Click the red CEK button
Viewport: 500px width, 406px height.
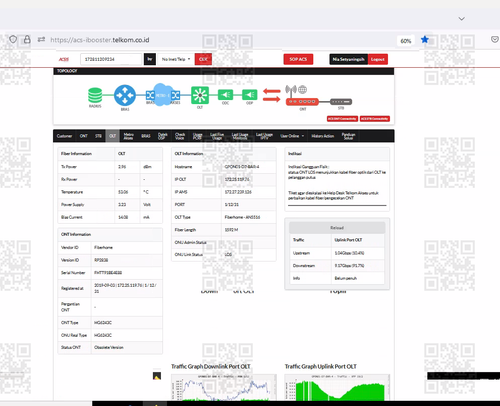click(x=203, y=59)
